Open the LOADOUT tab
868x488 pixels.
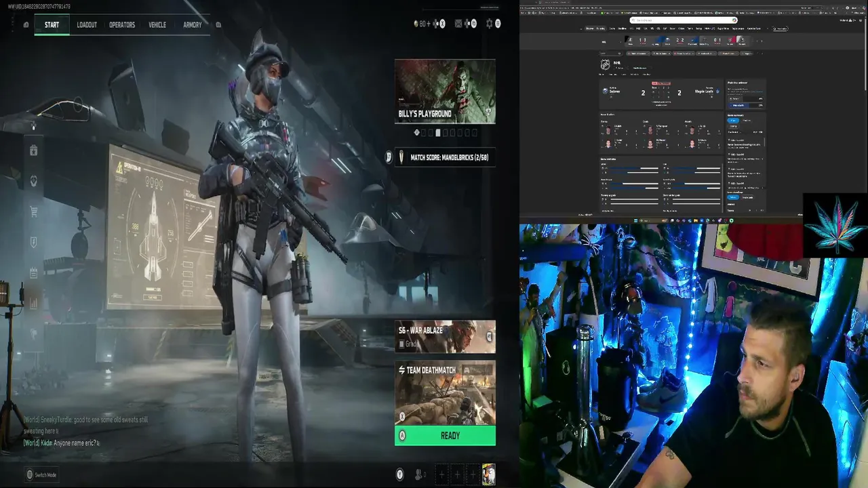(x=87, y=25)
